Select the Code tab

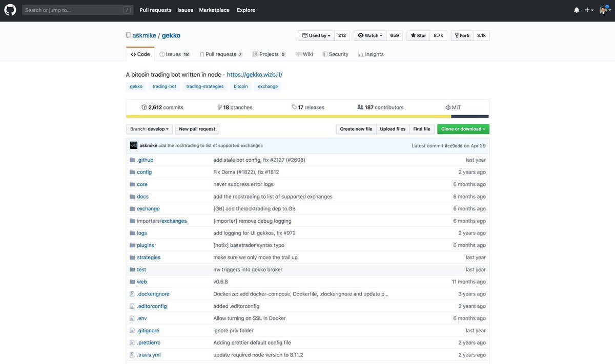coord(140,54)
